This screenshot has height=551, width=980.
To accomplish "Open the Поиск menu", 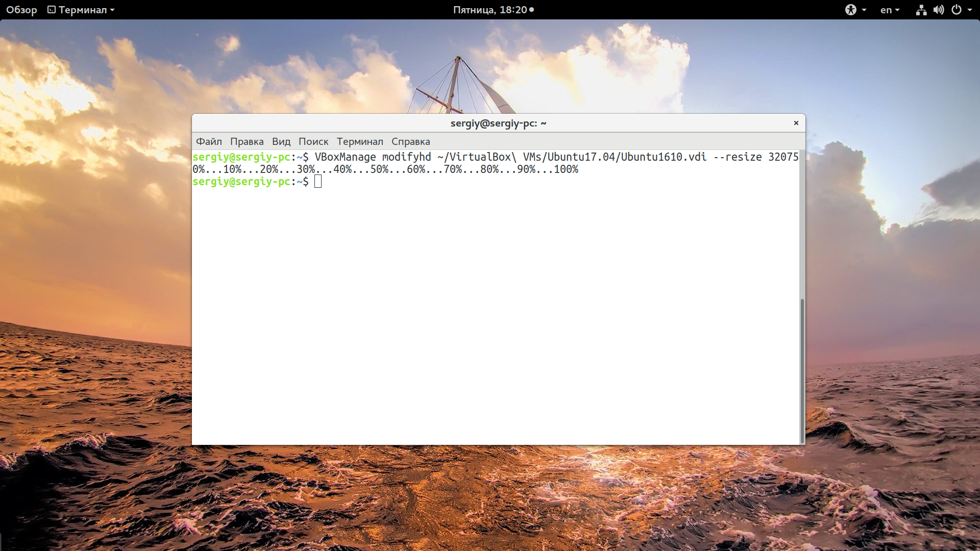I will [313, 141].
